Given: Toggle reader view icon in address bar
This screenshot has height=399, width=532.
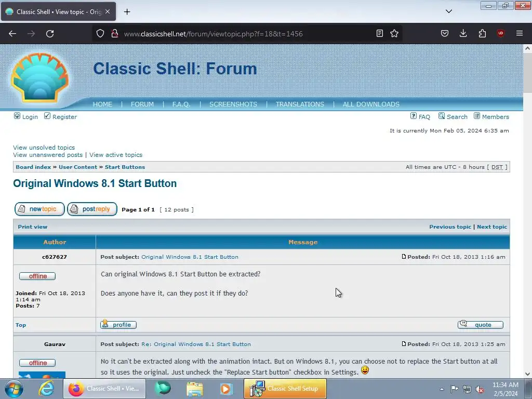Looking at the screenshot, I should tap(380, 33).
